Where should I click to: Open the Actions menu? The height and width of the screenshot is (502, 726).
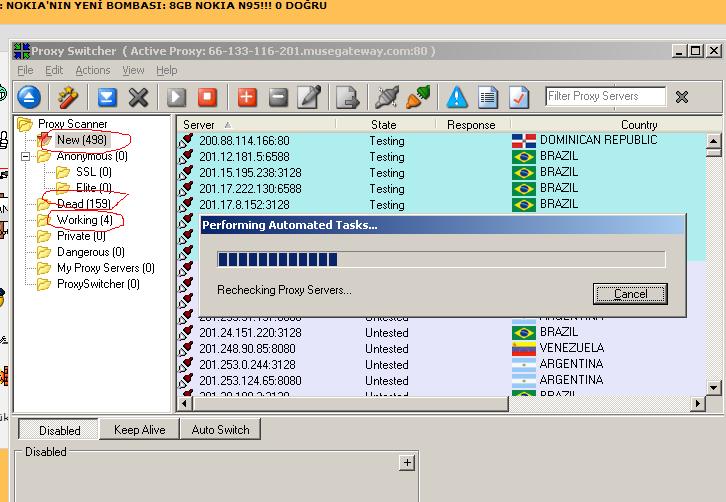pyautogui.click(x=93, y=70)
